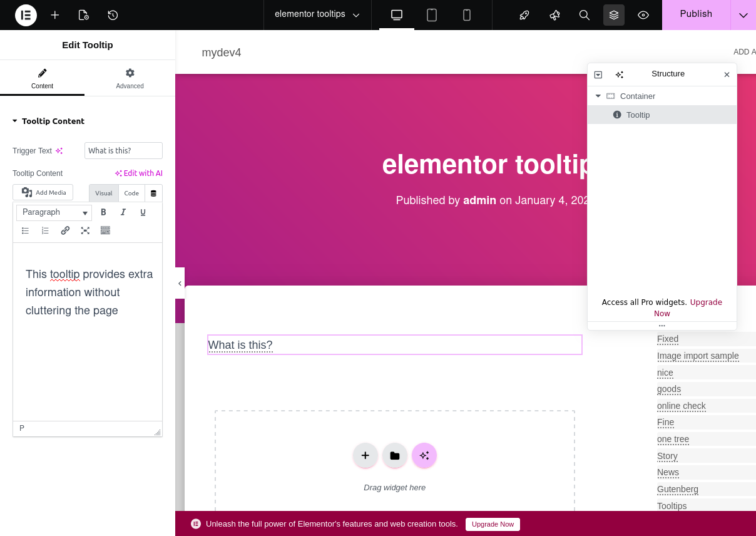Collapse the Container tree item

[598, 96]
